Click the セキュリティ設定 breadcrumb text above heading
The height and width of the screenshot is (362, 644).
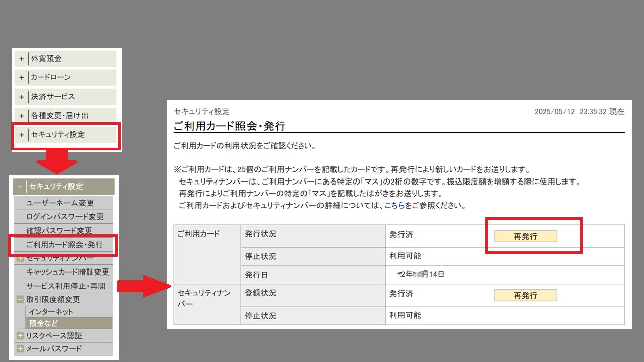[201, 111]
